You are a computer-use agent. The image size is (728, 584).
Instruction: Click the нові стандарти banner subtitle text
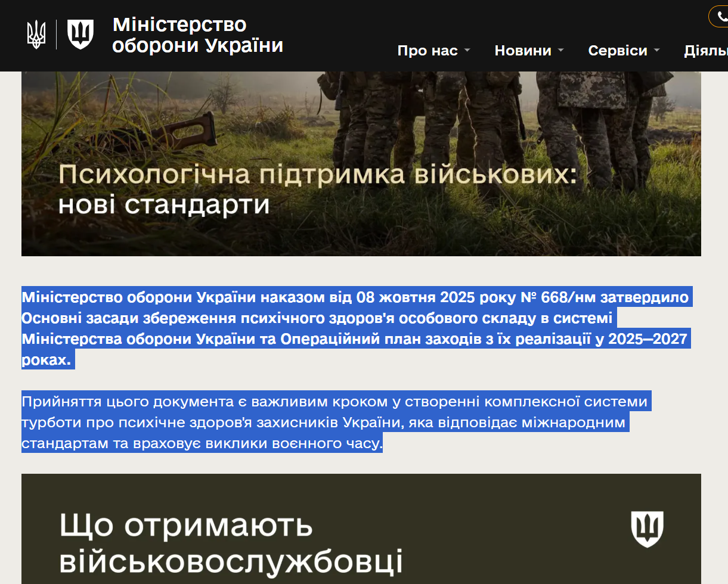pyautogui.click(x=165, y=205)
